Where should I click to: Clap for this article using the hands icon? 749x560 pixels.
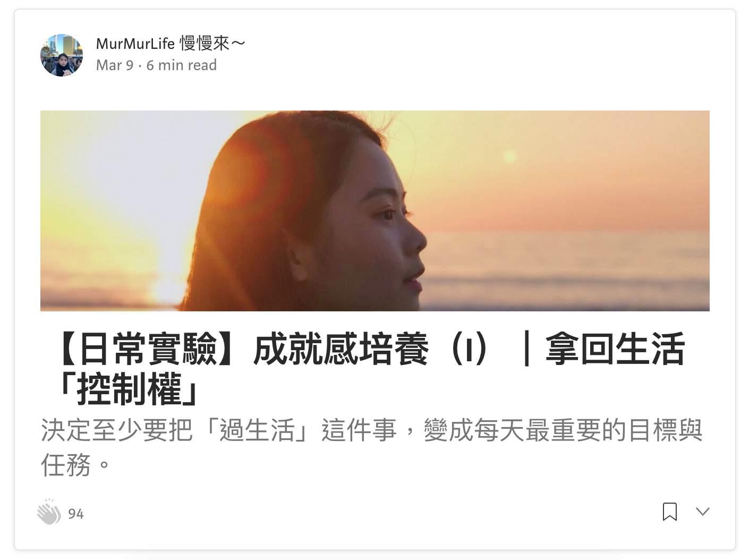(49, 512)
